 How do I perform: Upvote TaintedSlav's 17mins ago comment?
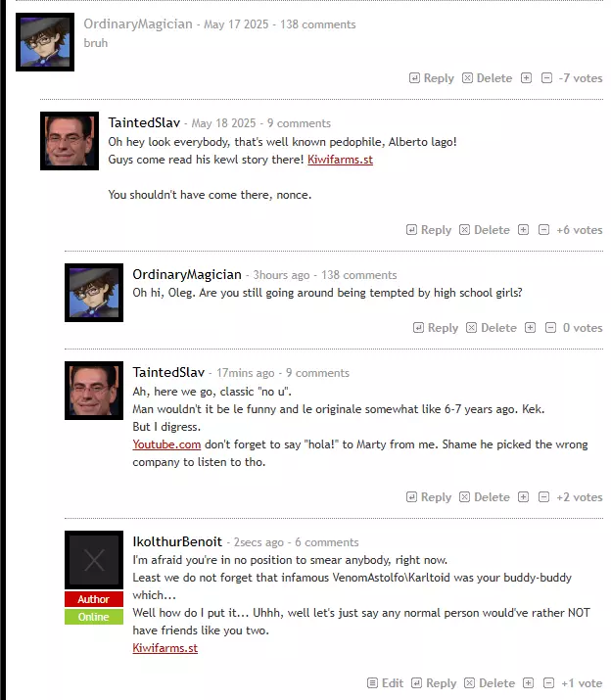(x=524, y=497)
